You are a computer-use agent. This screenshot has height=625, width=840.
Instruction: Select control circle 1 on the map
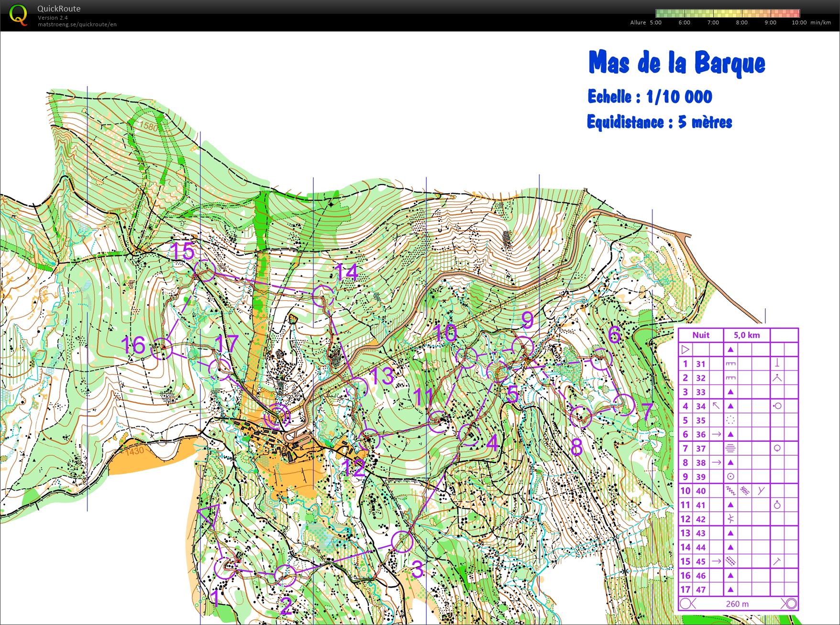click(225, 569)
